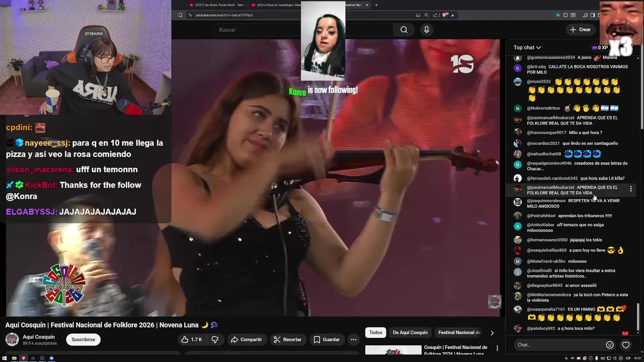Open new tab with plus icon
This screenshot has width=644, height=362.
[x=376, y=5]
